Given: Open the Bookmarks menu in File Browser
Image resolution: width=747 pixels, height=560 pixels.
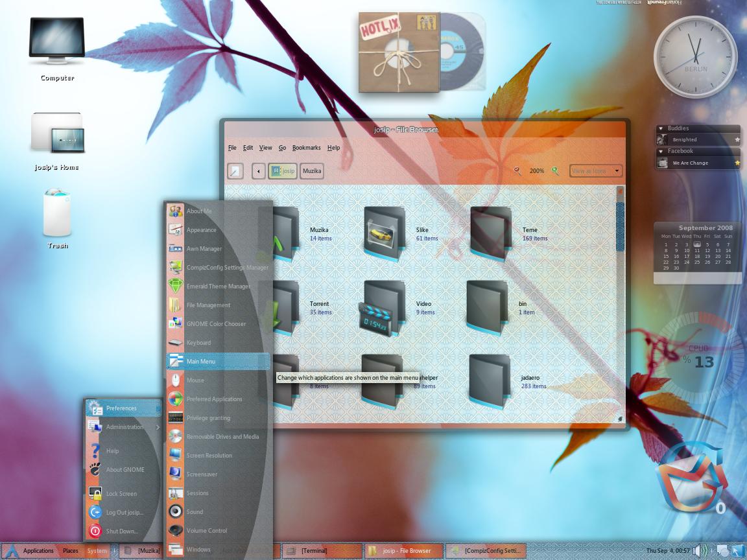Looking at the screenshot, I should coord(306,148).
